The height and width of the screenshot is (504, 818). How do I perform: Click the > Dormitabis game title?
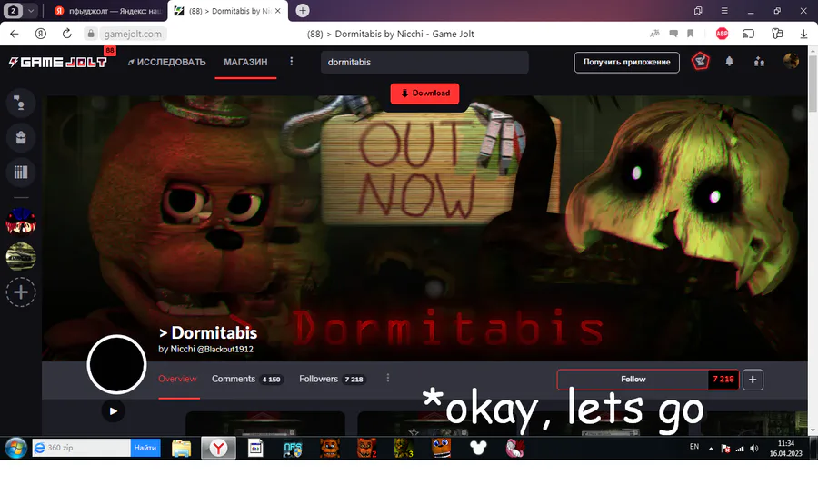(208, 332)
